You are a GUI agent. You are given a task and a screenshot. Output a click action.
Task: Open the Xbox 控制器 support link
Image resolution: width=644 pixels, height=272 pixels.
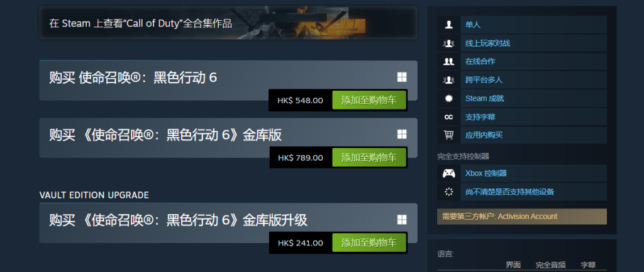click(486, 173)
